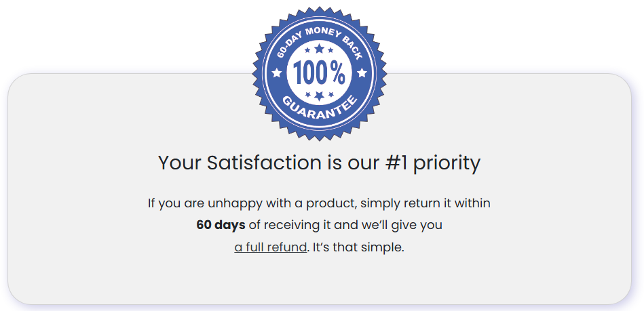Screen dimensions: 644x311
Task: Click the "Your Satisfaction is our #1 priority" heading
Action: [319, 163]
